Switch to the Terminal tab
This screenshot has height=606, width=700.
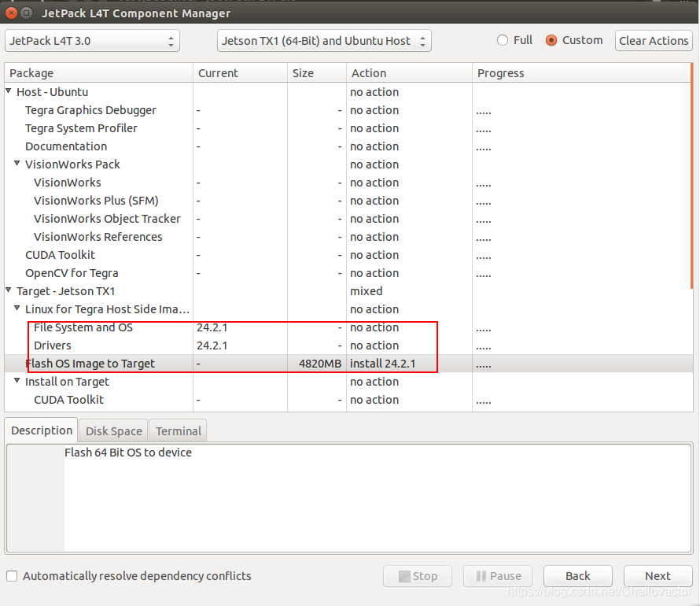178,431
